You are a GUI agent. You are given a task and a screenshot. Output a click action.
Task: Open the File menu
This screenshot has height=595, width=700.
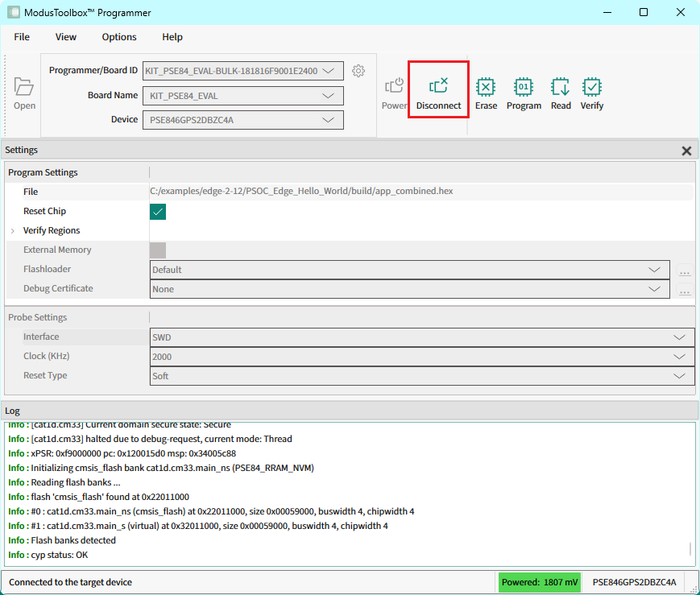click(22, 37)
